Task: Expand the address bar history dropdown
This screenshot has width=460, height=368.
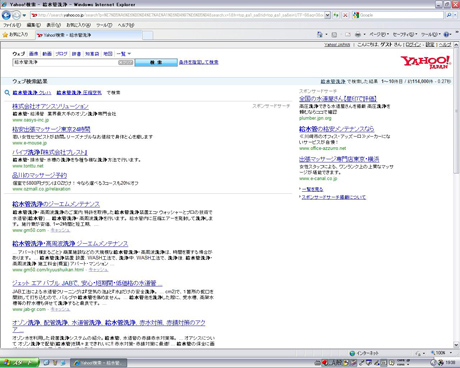Action: coord(328,15)
